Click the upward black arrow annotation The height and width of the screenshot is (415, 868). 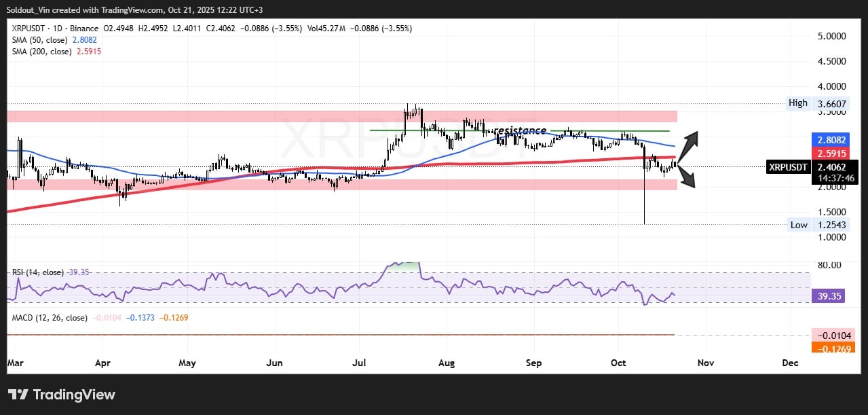[692, 145]
